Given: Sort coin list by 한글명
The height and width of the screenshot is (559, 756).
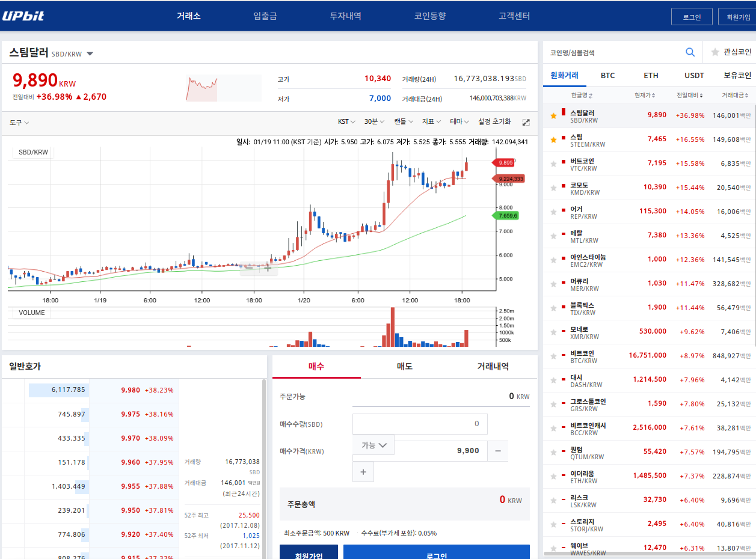Looking at the screenshot, I should click(582, 96).
